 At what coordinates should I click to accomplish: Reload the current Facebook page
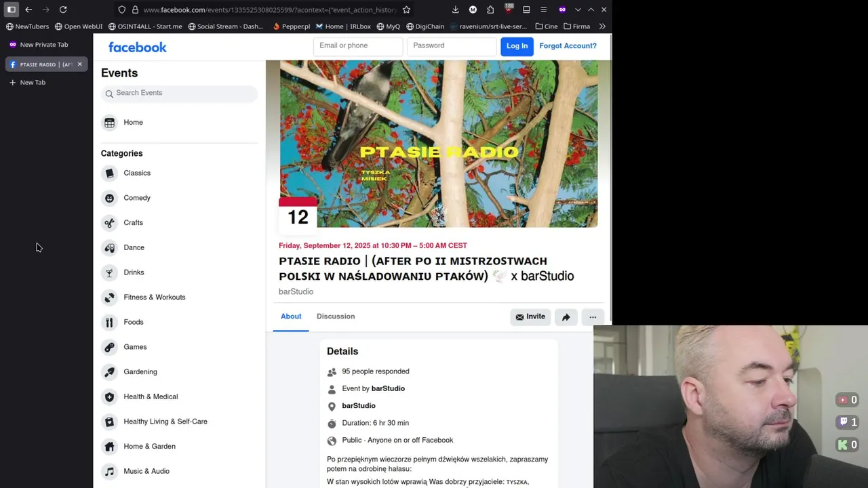[63, 9]
